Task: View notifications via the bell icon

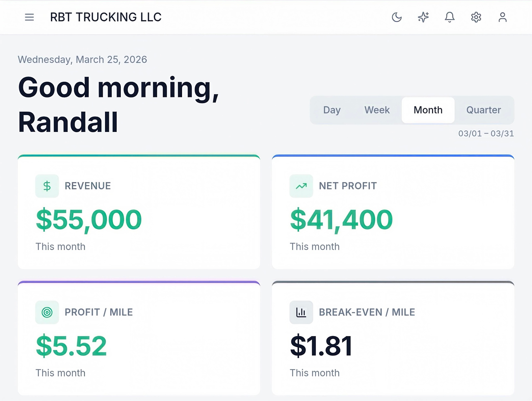Action: 449,17
